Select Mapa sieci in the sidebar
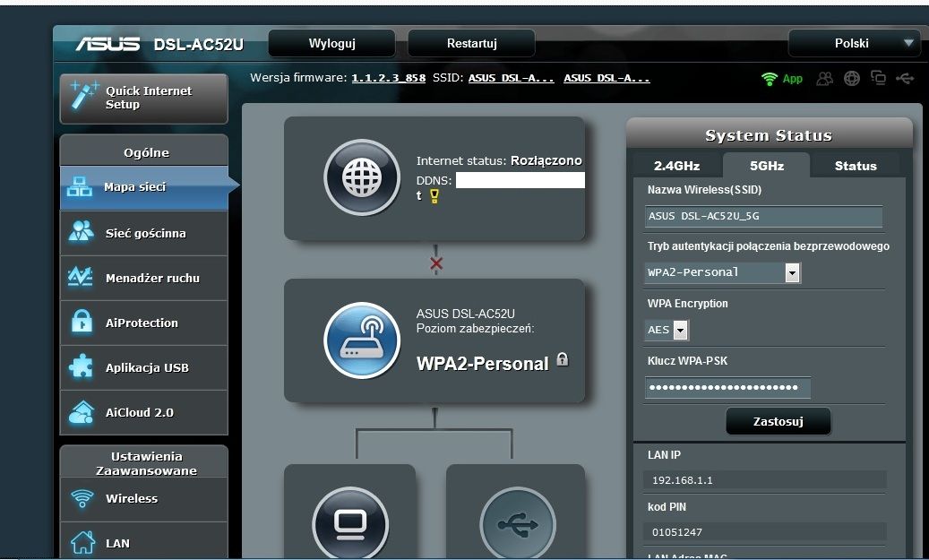This screenshot has width=929, height=560. (x=144, y=187)
